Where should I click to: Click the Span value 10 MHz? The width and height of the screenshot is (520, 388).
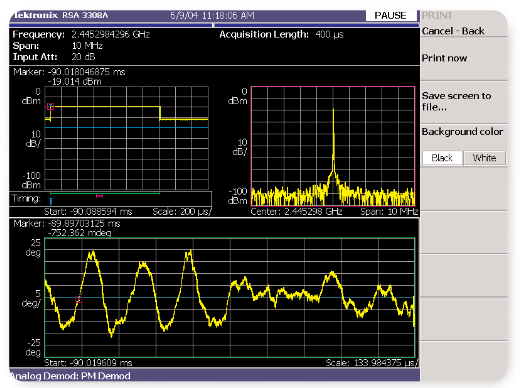(87, 46)
